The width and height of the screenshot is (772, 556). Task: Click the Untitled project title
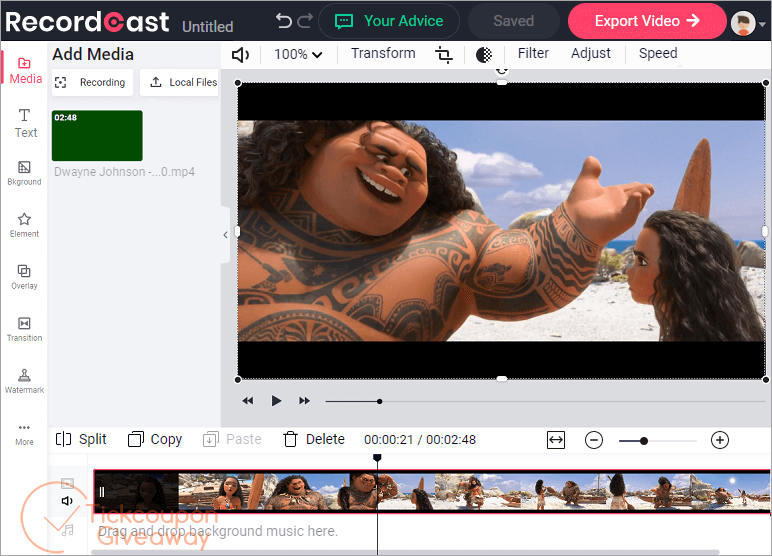pos(208,27)
